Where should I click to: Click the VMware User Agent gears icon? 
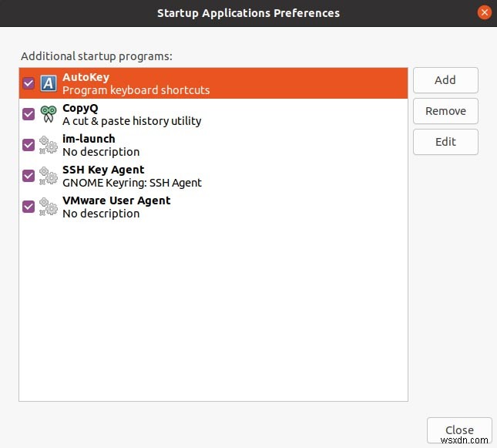[x=49, y=207]
